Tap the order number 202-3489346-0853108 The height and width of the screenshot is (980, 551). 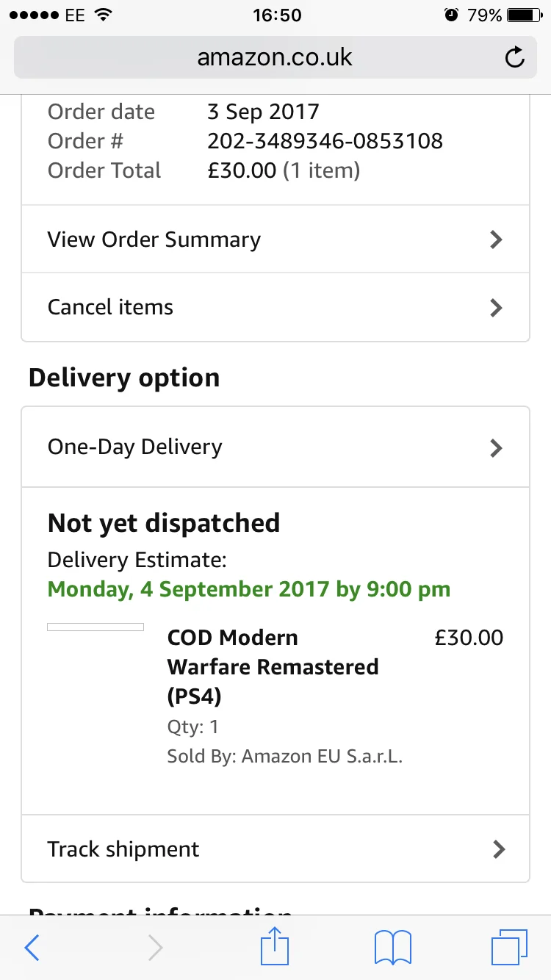(325, 141)
